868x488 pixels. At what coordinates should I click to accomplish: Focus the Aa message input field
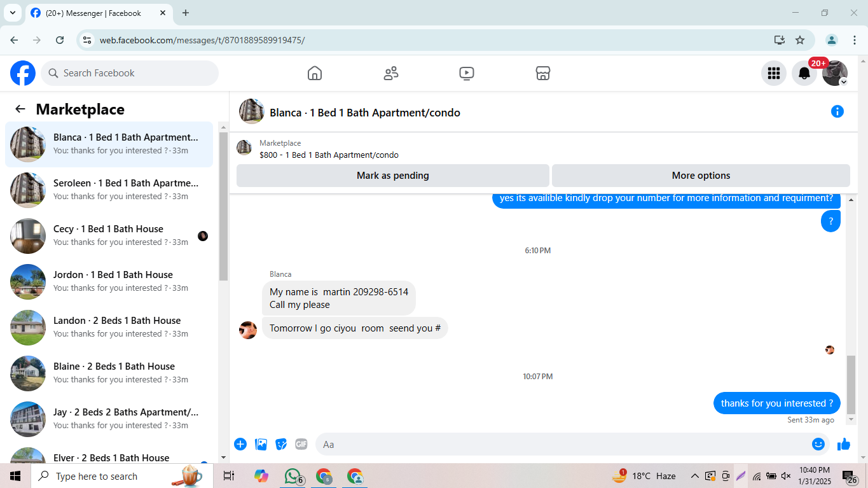[x=563, y=444]
